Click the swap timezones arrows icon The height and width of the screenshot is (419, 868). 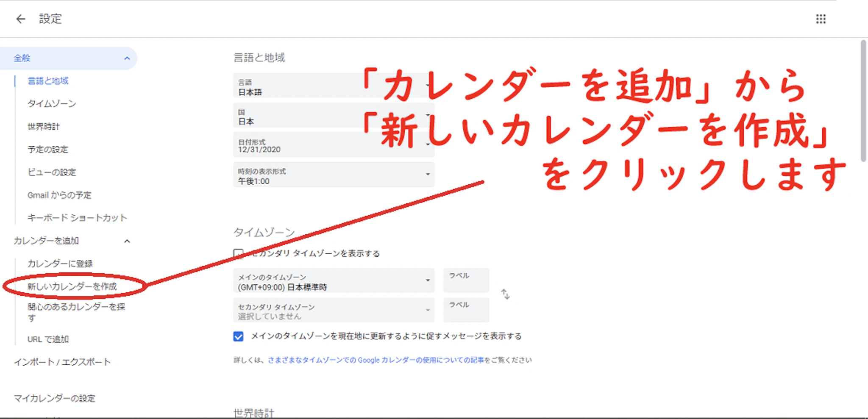point(506,294)
